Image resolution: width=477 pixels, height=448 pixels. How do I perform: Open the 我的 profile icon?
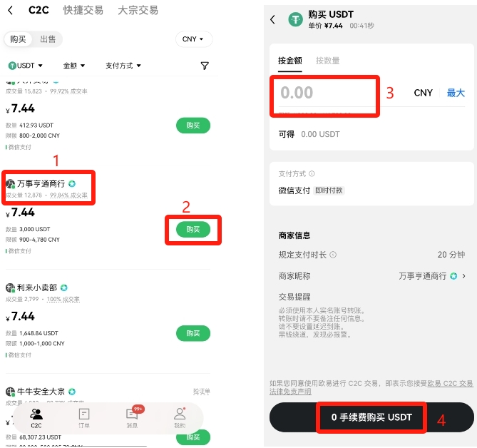click(180, 418)
